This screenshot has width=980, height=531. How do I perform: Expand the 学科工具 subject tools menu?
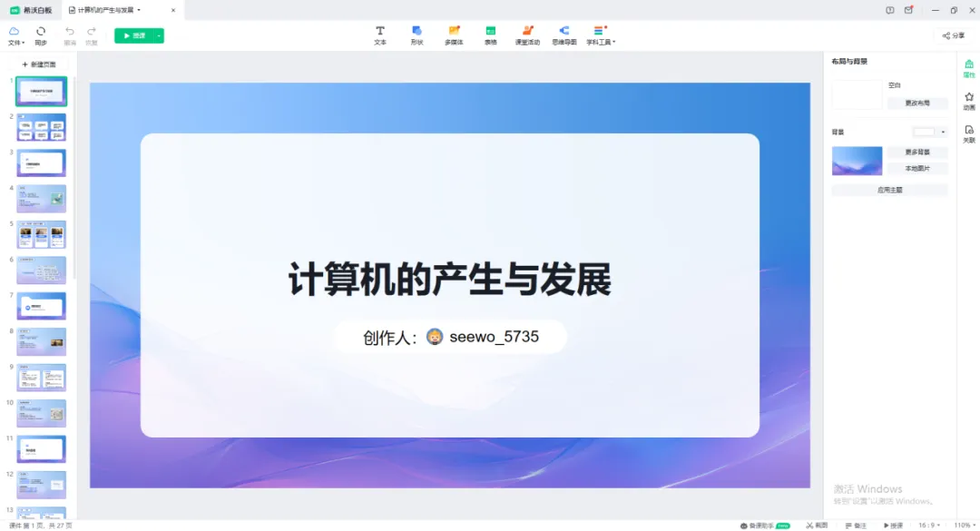pos(601,35)
